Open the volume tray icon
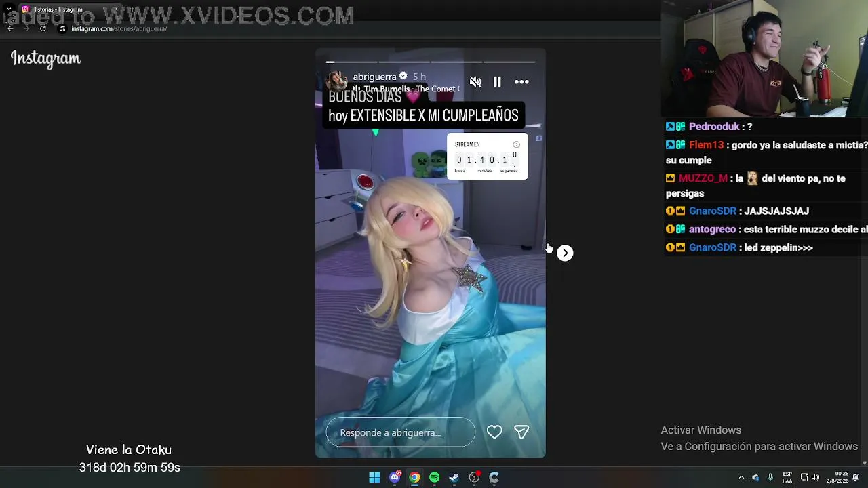This screenshot has width=868, height=488. pos(815,477)
